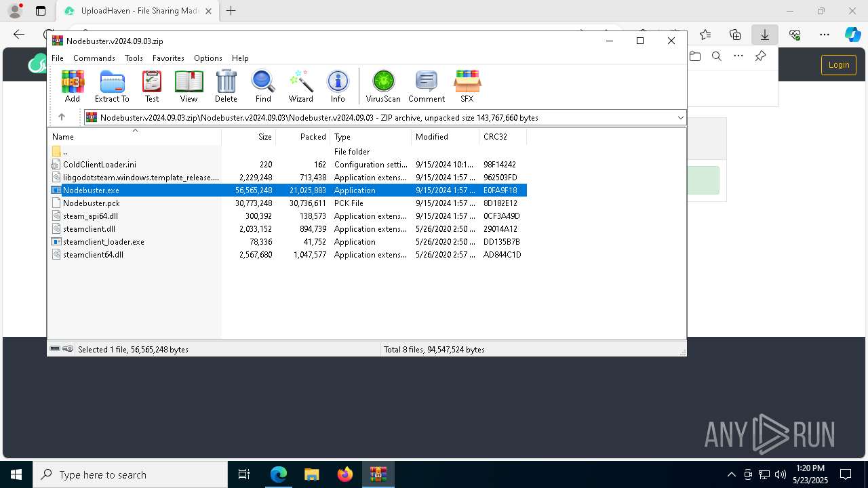Open Edge collections icon
This screenshot has height=488, width=868.
735,35
